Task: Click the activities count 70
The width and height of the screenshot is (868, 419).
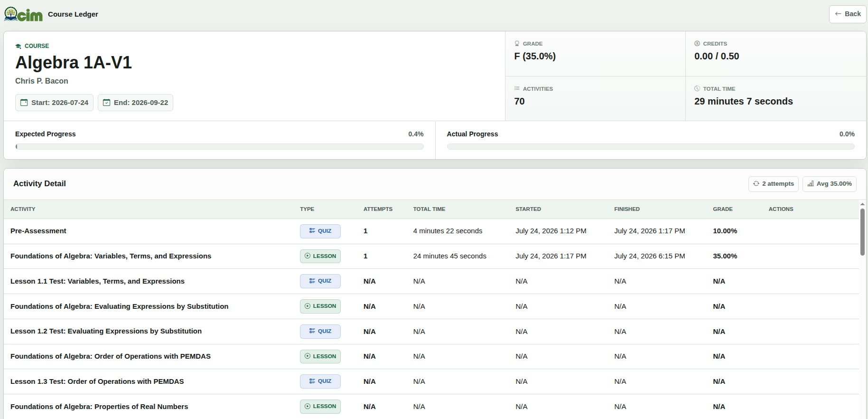Action: tap(519, 101)
